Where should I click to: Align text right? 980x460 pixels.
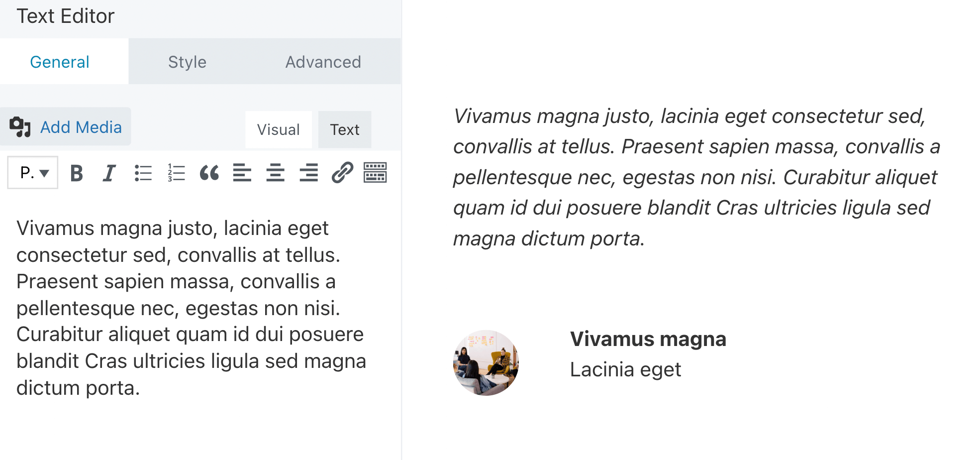tap(308, 173)
